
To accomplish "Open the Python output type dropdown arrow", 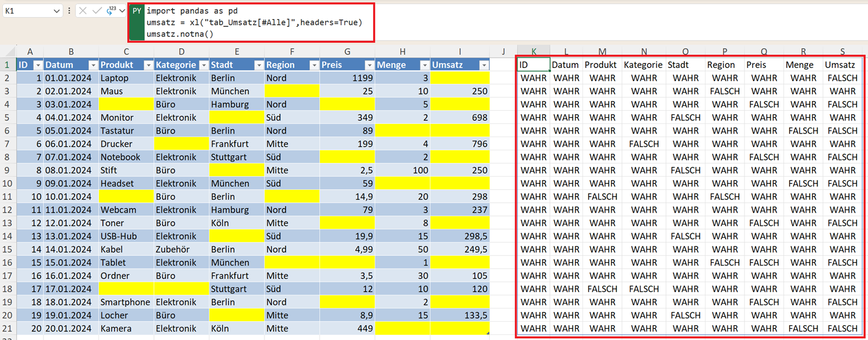I will click(122, 11).
